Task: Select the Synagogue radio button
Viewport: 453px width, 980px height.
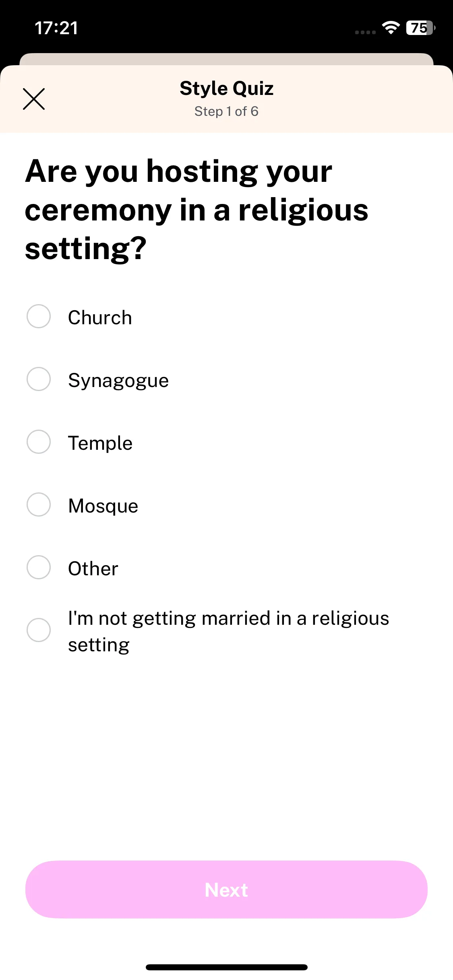Action: click(39, 379)
